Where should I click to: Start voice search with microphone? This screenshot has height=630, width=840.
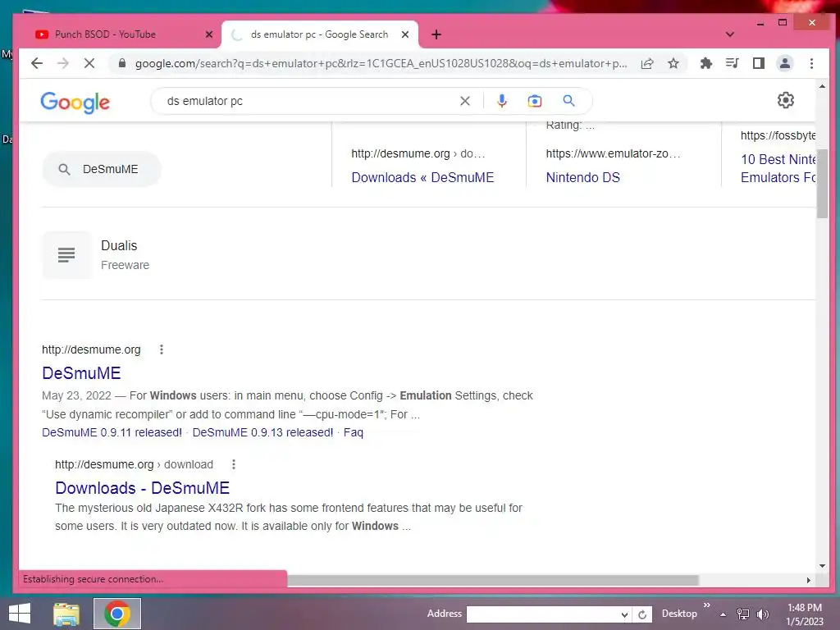[501, 101]
